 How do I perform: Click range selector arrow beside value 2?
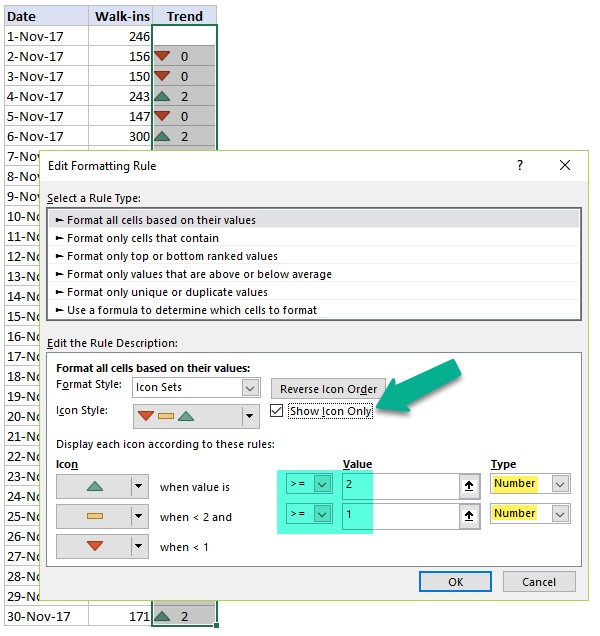click(468, 485)
